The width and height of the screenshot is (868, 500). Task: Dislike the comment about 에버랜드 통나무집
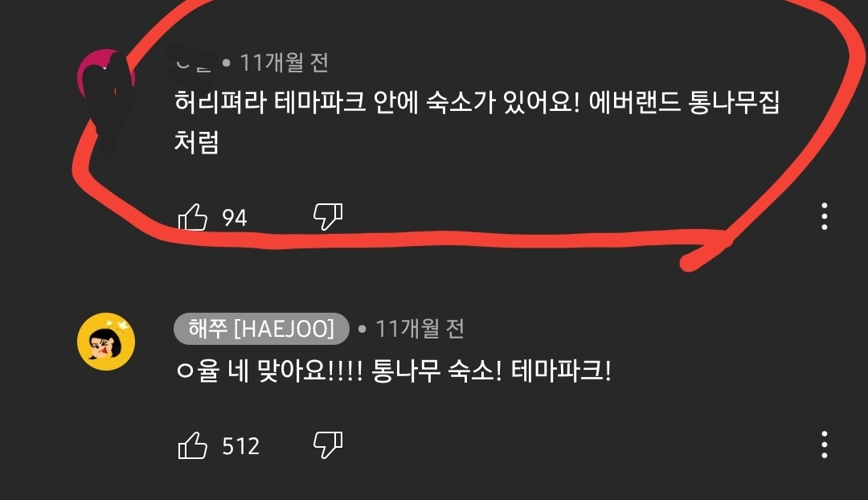point(328,216)
